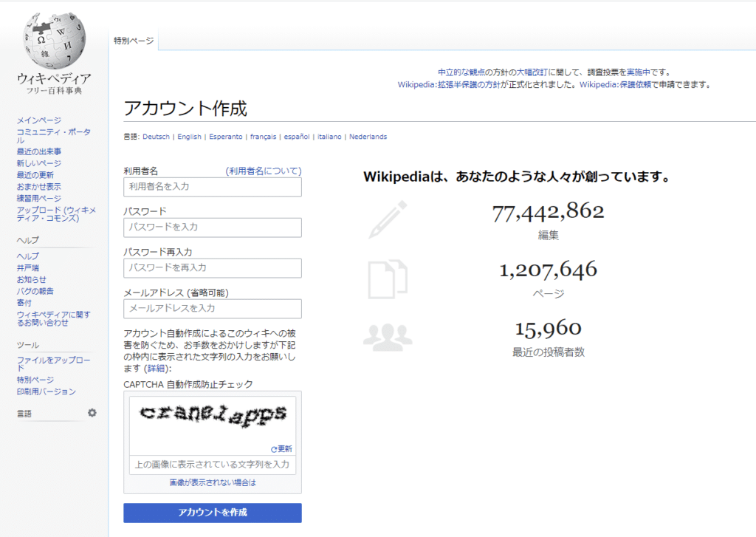The height and width of the screenshot is (537, 756).
Task: Click the pages document icon
Action: [x=388, y=279]
